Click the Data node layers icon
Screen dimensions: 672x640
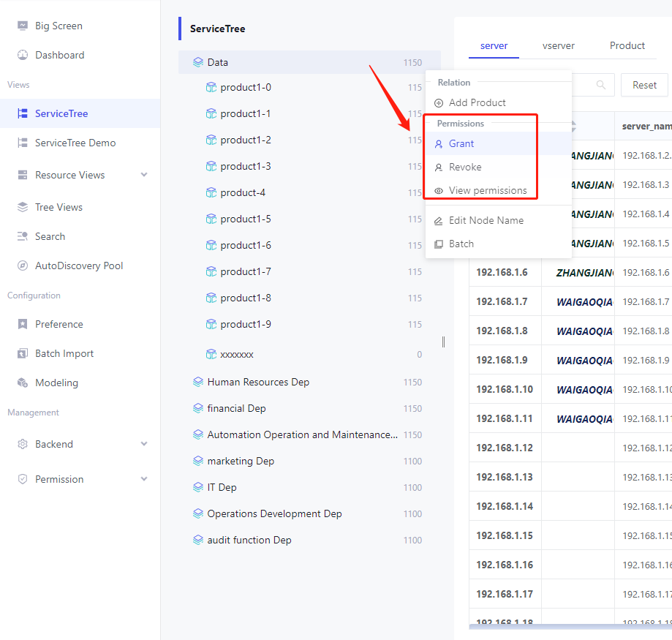(x=198, y=62)
